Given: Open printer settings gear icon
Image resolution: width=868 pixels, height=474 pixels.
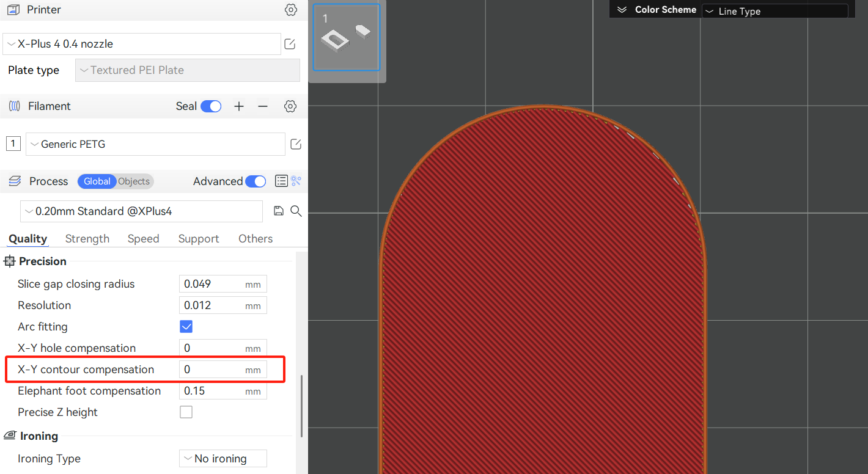Looking at the screenshot, I should click(291, 10).
